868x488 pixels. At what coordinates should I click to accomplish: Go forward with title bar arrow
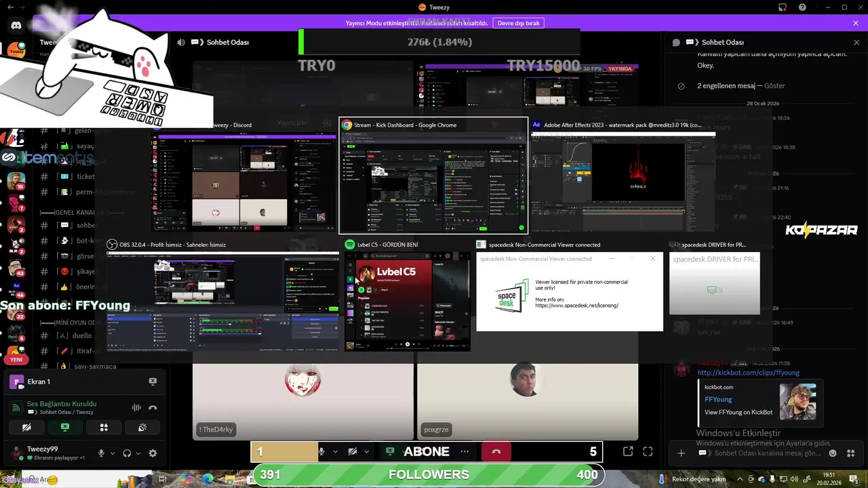pyautogui.click(x=22, y=7)
